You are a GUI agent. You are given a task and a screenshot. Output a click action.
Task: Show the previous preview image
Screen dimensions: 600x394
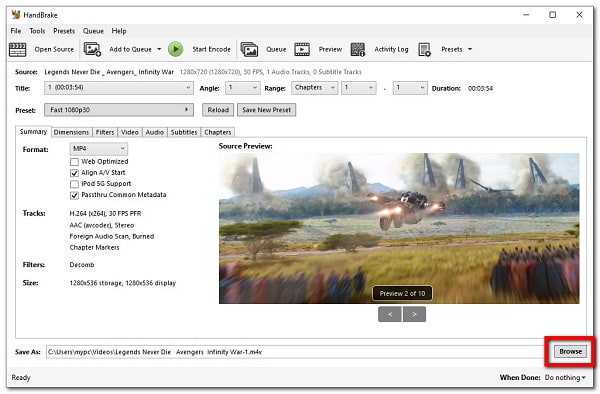click(390, 314)
